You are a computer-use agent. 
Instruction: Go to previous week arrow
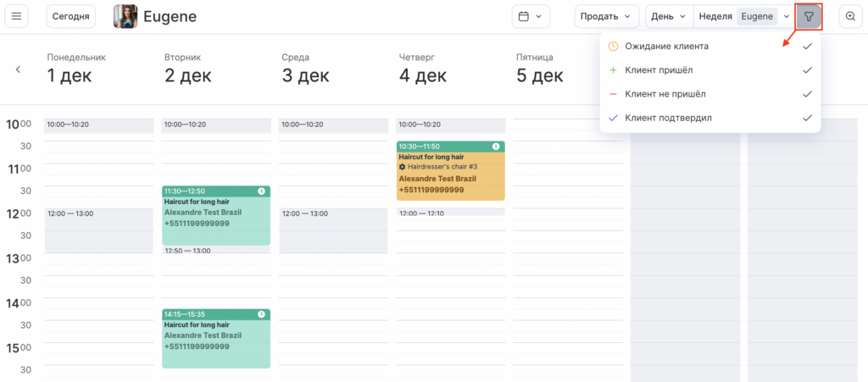pyautogui.click(x=18, y=69)
